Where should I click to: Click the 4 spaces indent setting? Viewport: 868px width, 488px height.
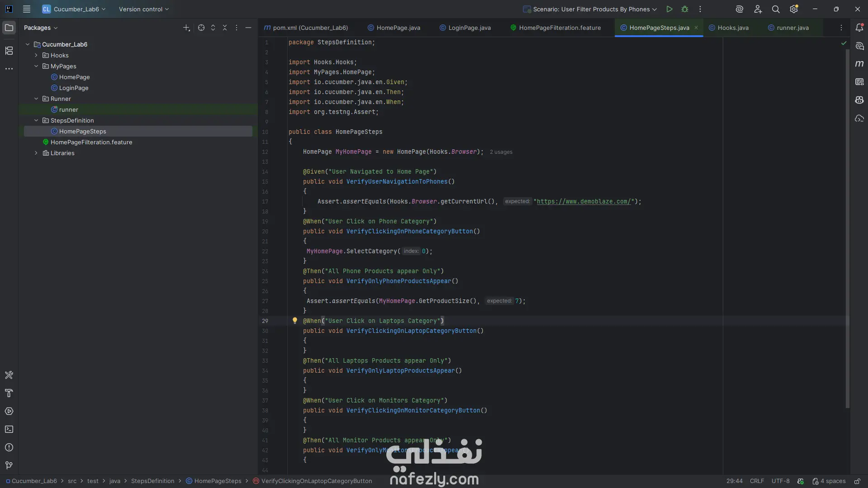(829, 481)
